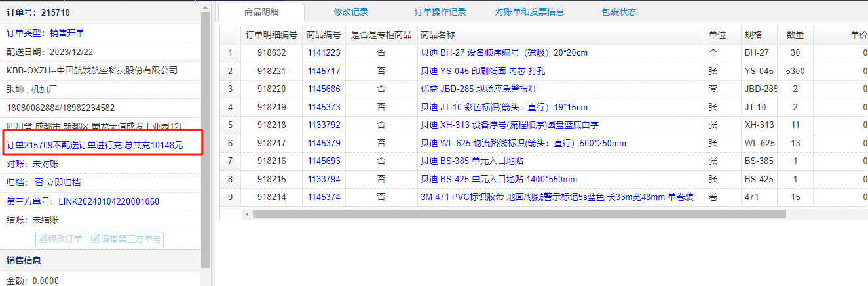Open product number 1133794
The width and height of the screenshot is (868, 286).
(324, 179)
